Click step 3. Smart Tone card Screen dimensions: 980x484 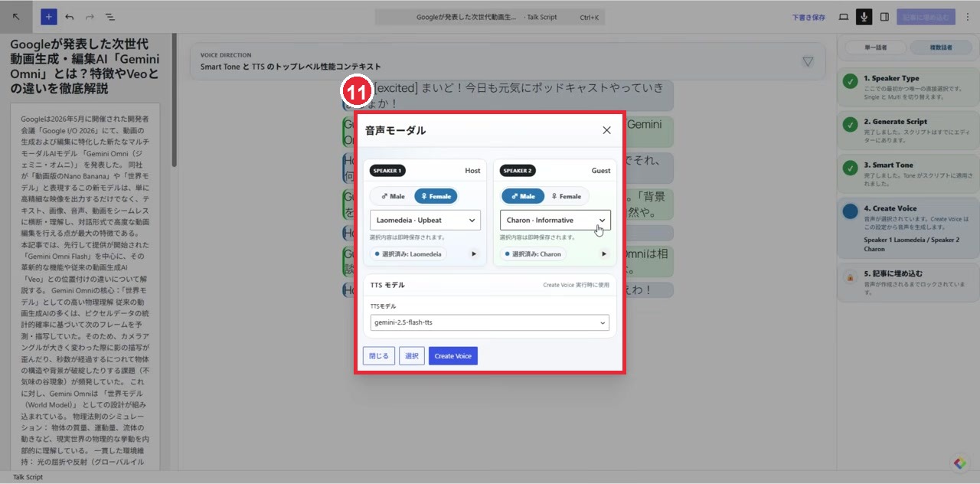tap(908, 174)
